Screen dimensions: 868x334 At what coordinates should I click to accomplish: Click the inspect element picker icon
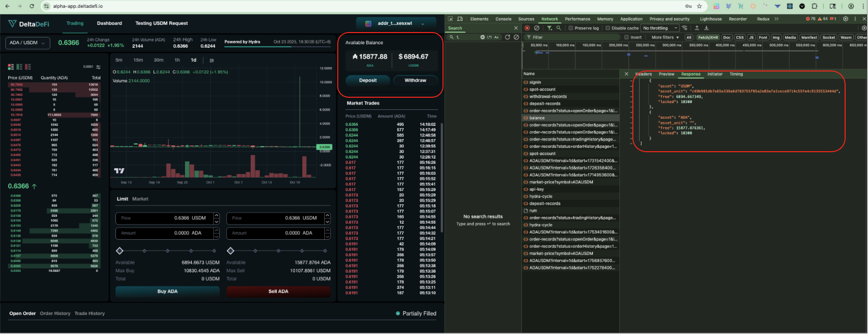[x=451, y=19]
